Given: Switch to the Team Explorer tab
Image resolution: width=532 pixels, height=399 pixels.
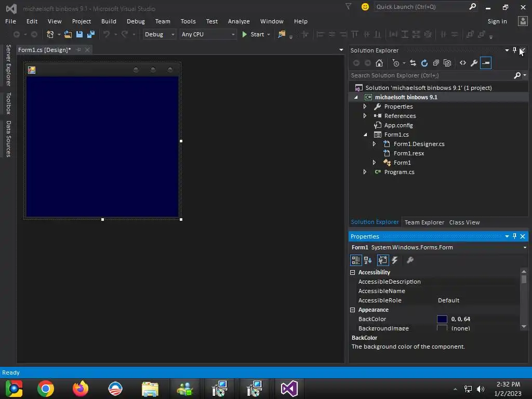Looking at the screenshot, I should click(x=424, y=222).
